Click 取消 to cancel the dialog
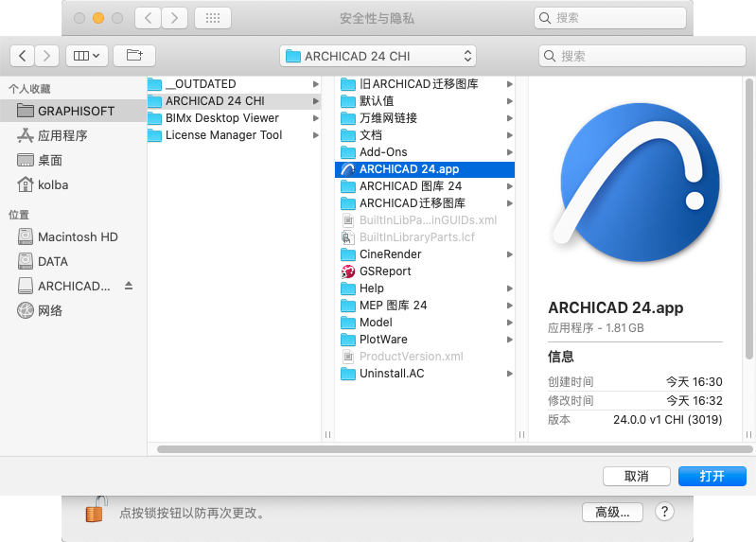Viewport: 756px width, 542px height. (x=637, y=477)
